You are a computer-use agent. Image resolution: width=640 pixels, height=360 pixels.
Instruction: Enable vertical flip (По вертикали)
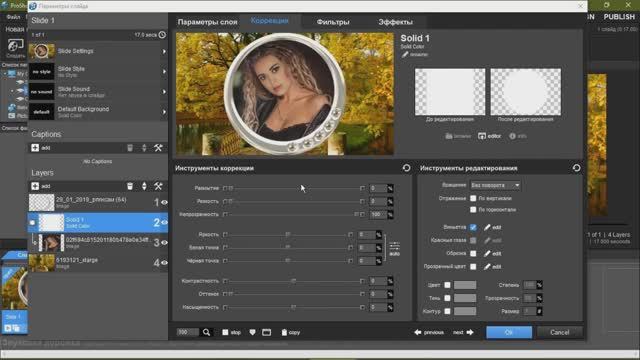click(x=473, y=198)
